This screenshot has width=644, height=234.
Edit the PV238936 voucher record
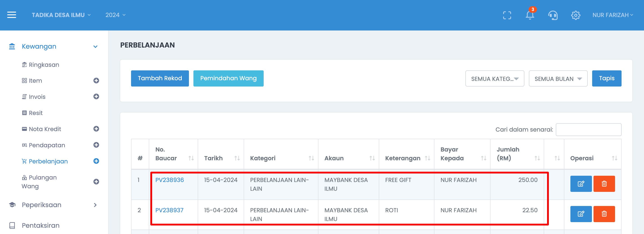click(581, 184)
